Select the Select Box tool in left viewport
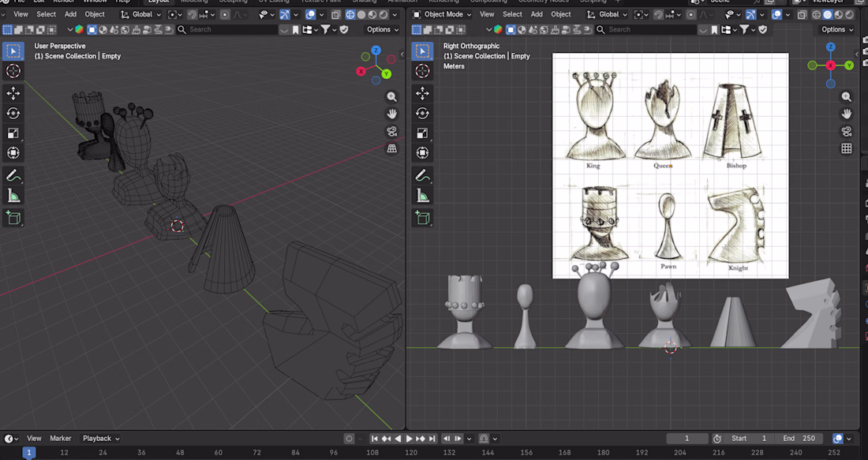The width and height of the screenshot is (868, 460). pyautogui.click(x=13, y=51)
